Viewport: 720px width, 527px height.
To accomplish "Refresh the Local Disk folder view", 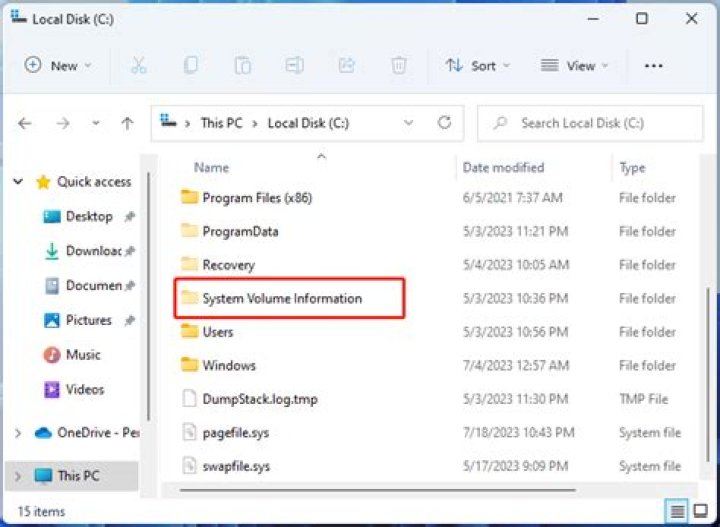I will 444,123.
